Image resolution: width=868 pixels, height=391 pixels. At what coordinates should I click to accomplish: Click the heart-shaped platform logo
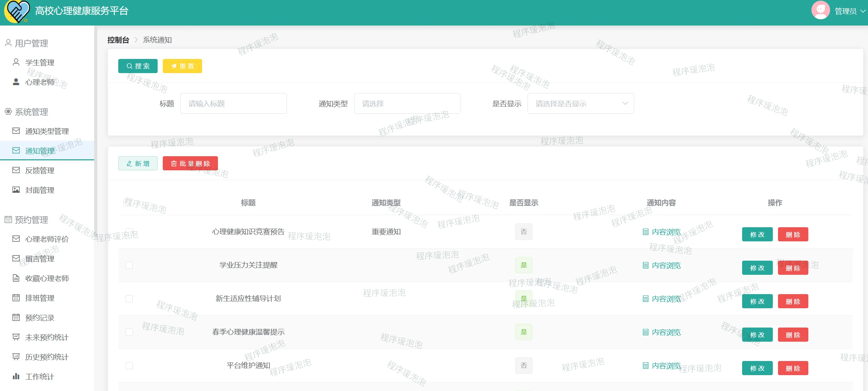(17, 11)
